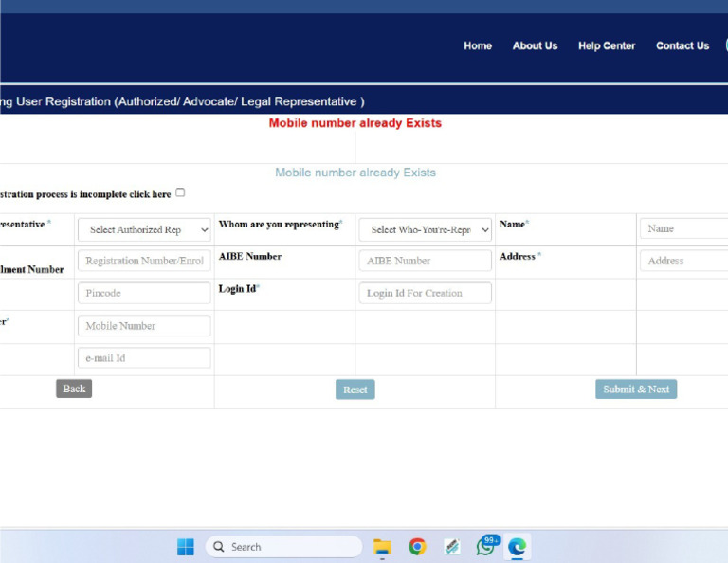Click the 'User Registration' page heading
Viewport: 728px width, 563px height.
182,101
